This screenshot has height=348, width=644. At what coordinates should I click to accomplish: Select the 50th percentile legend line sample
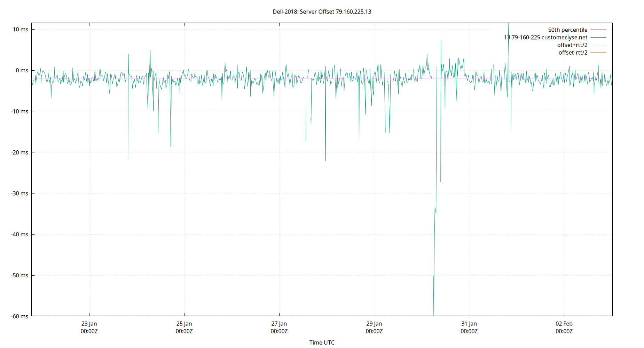(x=598, y=30)
